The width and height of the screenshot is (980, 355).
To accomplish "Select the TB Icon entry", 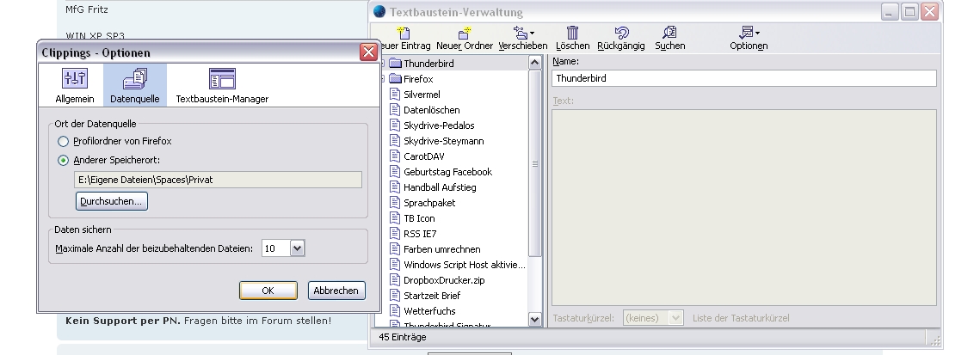I will [x=419, y=218].
